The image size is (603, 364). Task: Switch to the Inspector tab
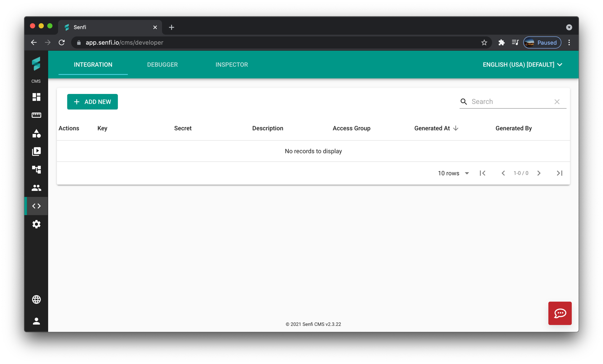232,65
